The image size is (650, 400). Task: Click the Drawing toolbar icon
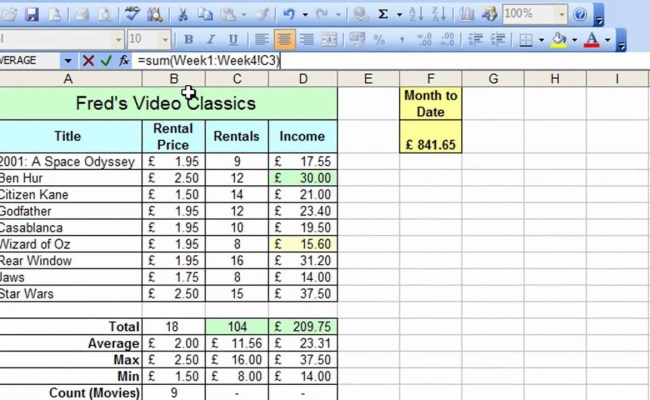tap(489, 15)
